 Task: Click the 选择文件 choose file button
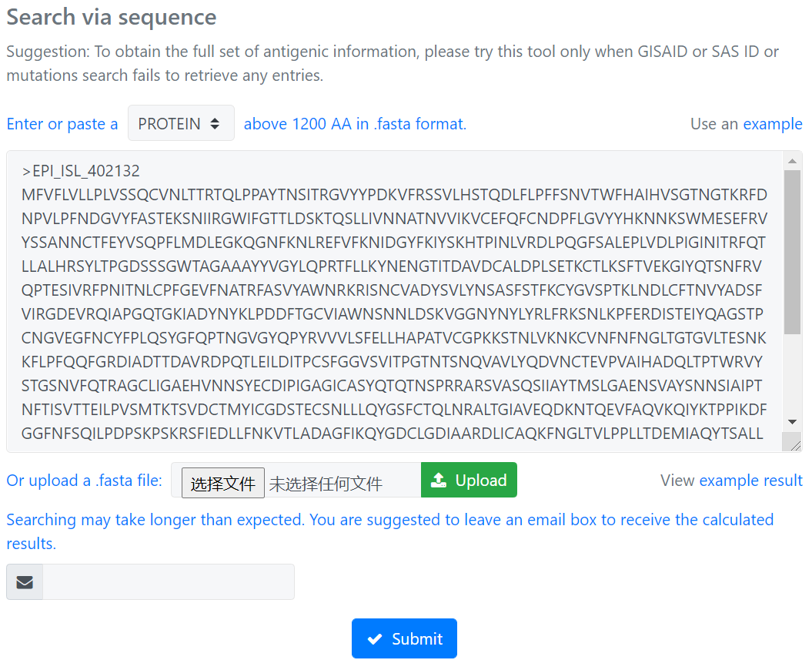(222, 483)
